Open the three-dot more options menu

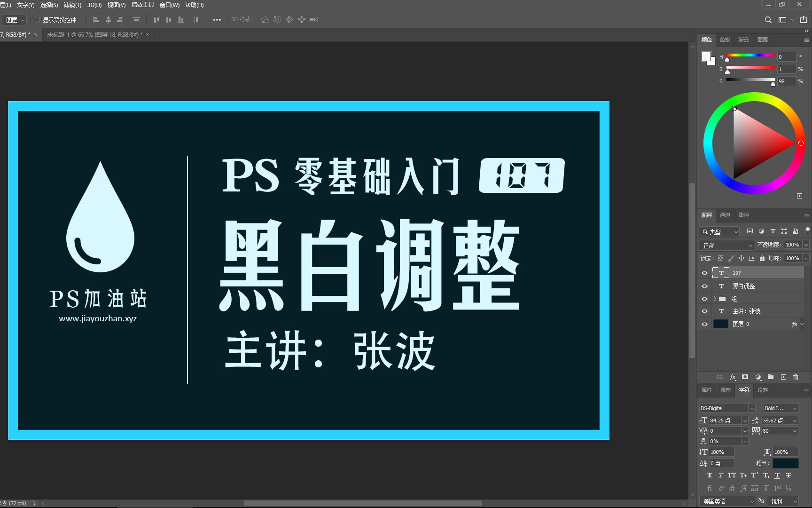(x=217, y=20)
